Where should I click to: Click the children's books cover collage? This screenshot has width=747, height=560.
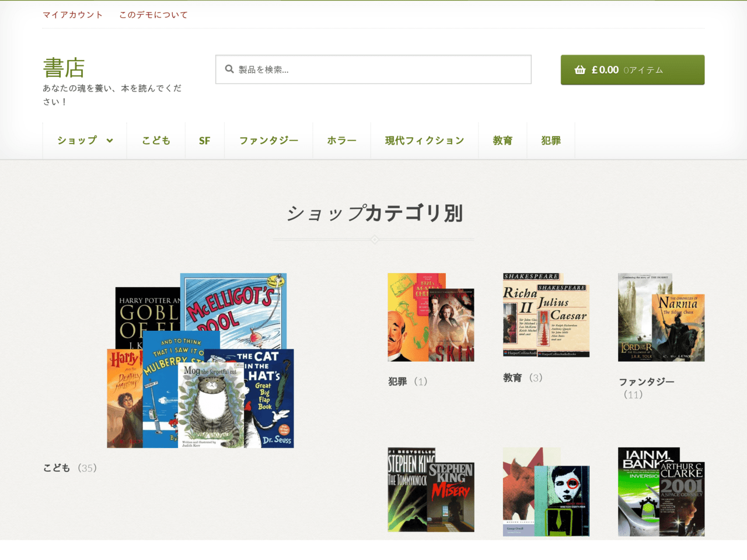200,360
